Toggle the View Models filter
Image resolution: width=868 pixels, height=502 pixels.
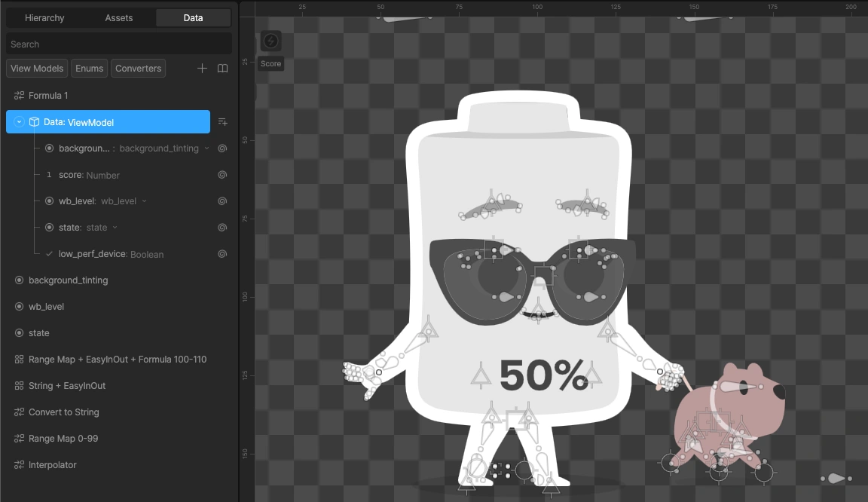point(37,69)
